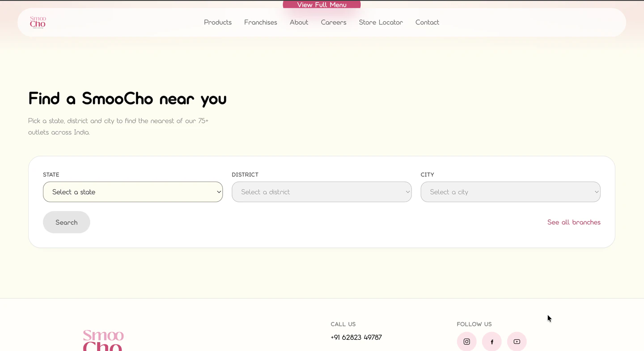Click the Search button
Image resolution: width=644 pixels, height=351 pixels.
tap(67, 222)
